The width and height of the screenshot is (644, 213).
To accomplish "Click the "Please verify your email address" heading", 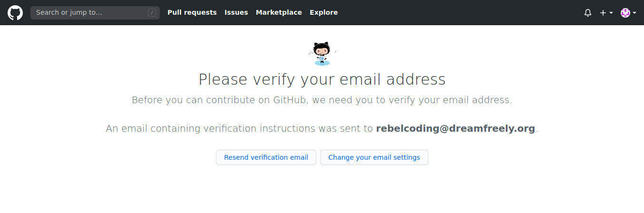I will 322,79.
